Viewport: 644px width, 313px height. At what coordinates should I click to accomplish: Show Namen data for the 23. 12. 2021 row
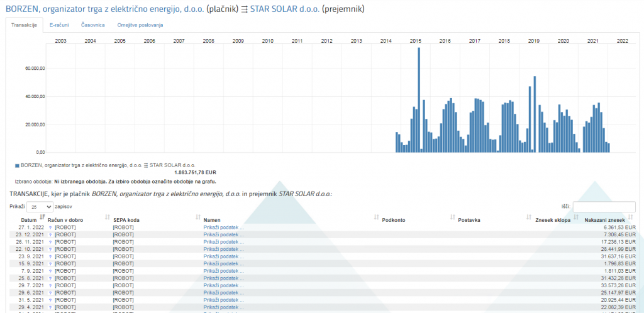(223, 234)
